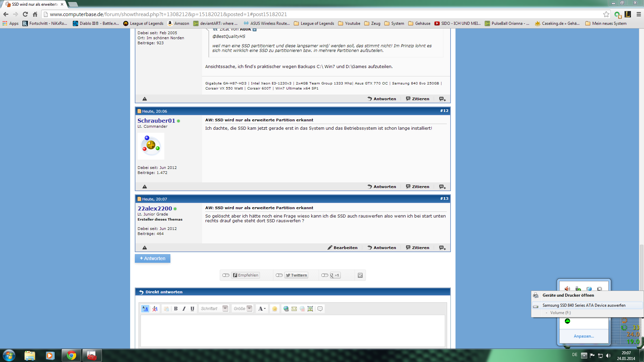The width and height of the screenshot is (644, 362).
Task: Click the Underline formatting icon
Action: [192, 309]
